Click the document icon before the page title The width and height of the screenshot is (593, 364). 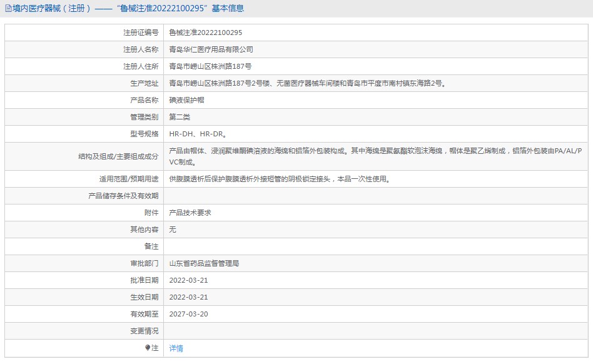tap(8, 8)
